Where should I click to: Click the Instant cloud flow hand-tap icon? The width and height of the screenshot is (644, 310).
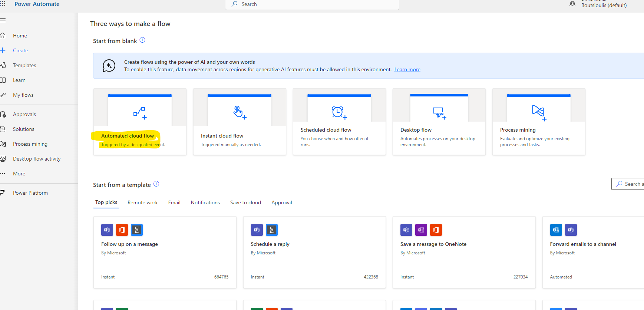(240, 112)
